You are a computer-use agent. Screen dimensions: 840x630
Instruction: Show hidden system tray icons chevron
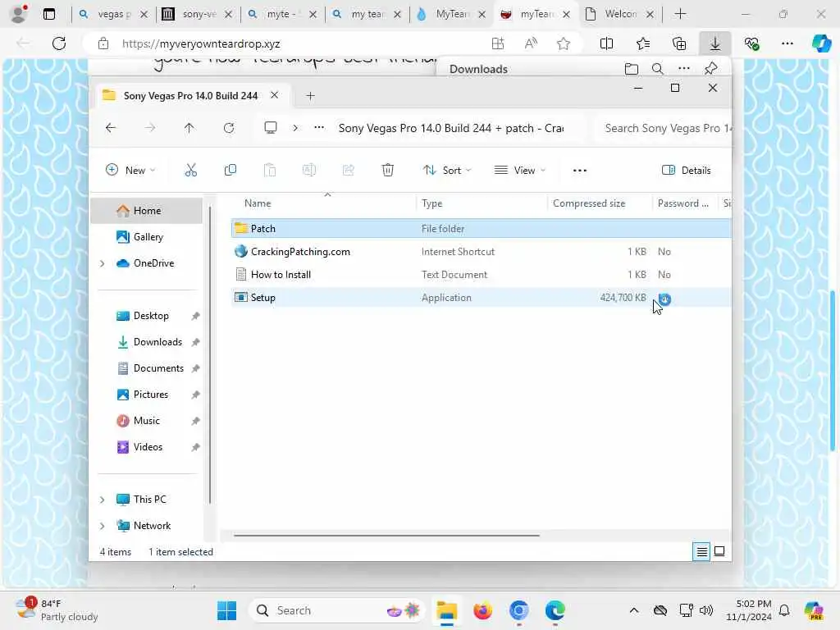[634, 610]
